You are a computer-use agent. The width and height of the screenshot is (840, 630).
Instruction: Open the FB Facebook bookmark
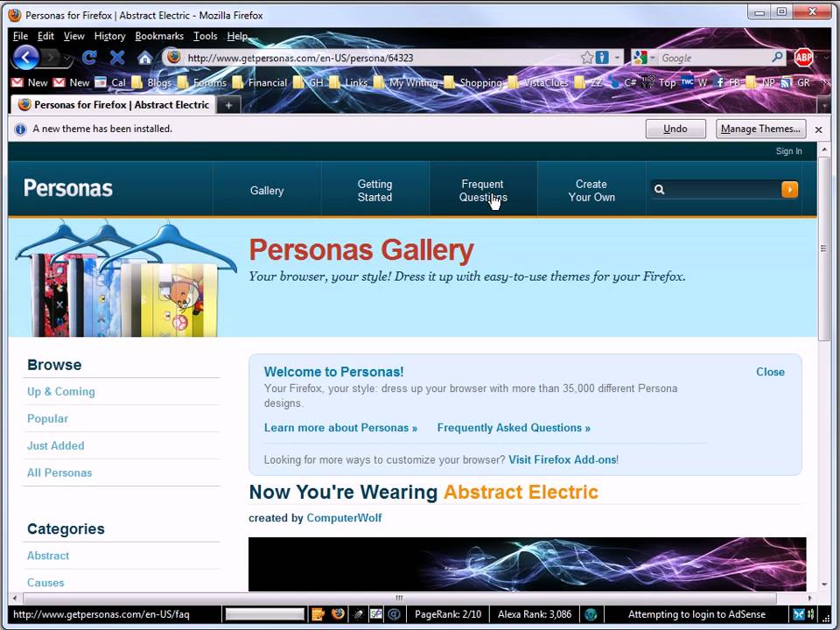(x=727, y=82)
